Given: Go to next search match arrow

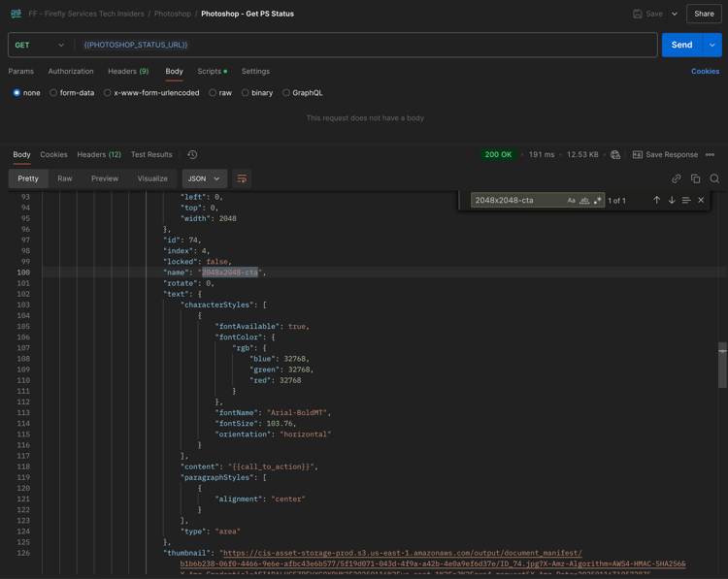Looking at the screenshot, I should [x=671, y=201].
